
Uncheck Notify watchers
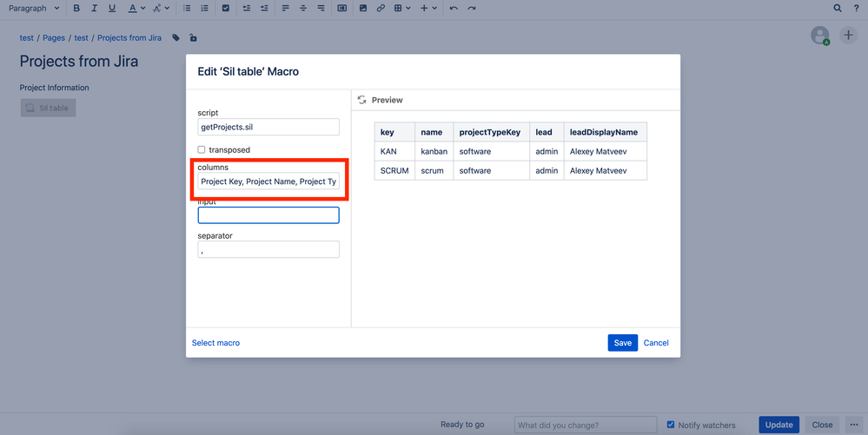coord(671,425)
